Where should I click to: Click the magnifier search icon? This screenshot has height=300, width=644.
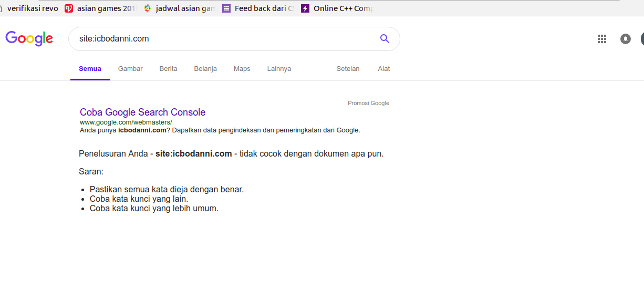(x=385, y=39)
